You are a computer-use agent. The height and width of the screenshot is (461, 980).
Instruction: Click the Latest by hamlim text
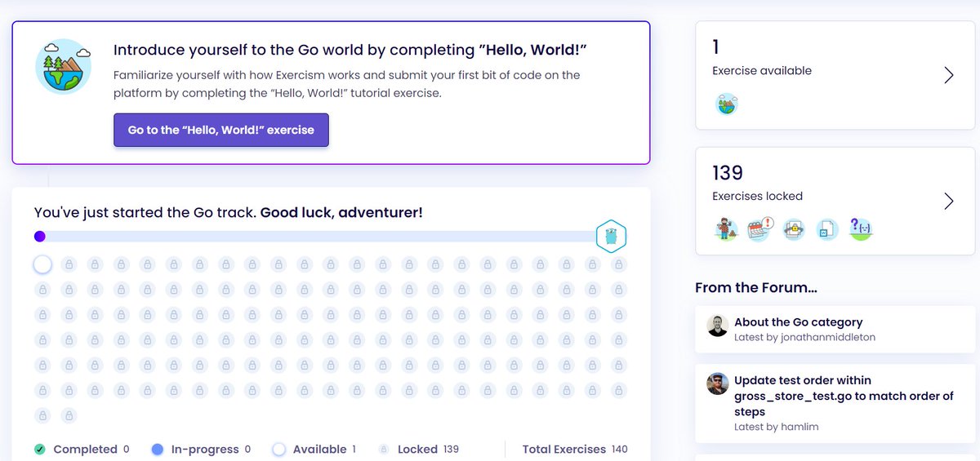pos(776,427)
